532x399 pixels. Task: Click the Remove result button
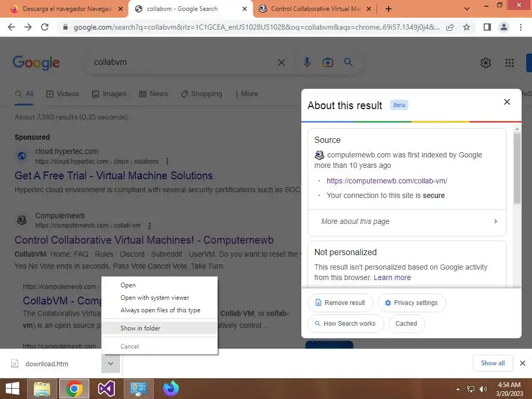(x=340, y=303)
